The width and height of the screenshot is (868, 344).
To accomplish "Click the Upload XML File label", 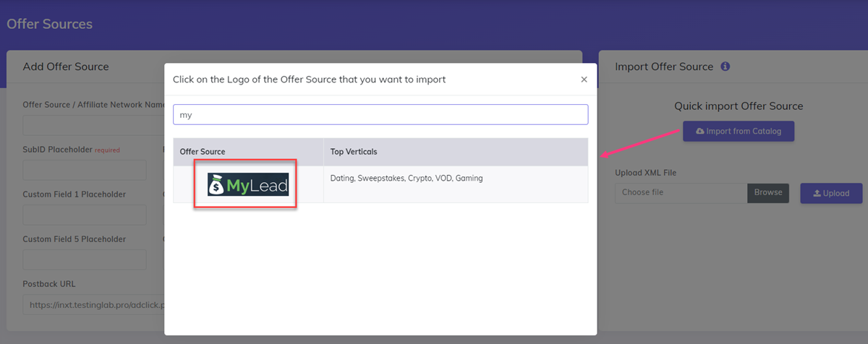I will tap(645, 173).
